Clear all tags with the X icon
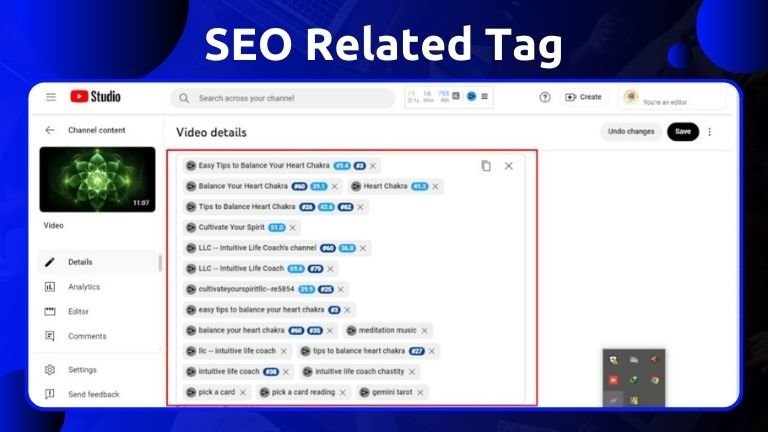Screen dimensions: 768x432 pyautogui.click(x=508, y=166)
